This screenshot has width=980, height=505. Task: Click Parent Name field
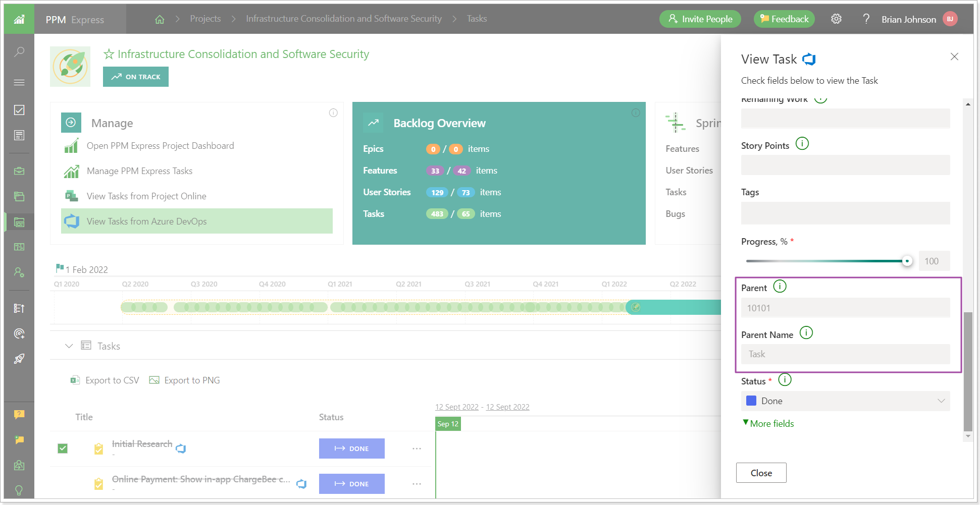(x=846, y=354)
